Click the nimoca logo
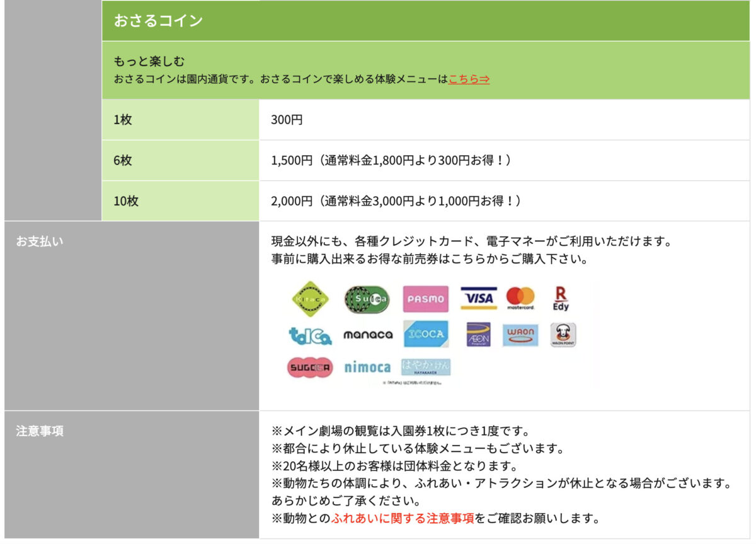This screenshot has width=756, height=544. (367, 367)
